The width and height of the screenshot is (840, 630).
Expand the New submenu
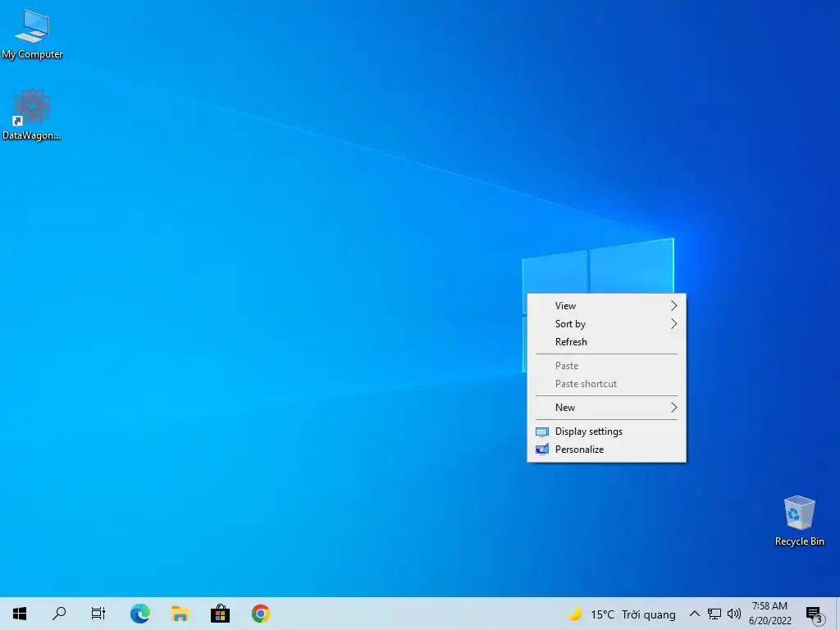click(x=606, y=408)
